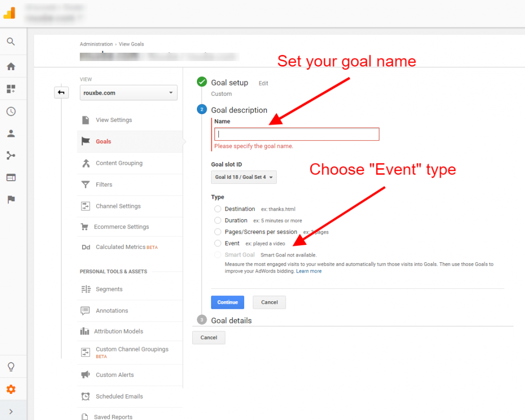Click View Goals in the breadcrumb
This screenshot has height=420, width=525.
(x=131, y=44)
